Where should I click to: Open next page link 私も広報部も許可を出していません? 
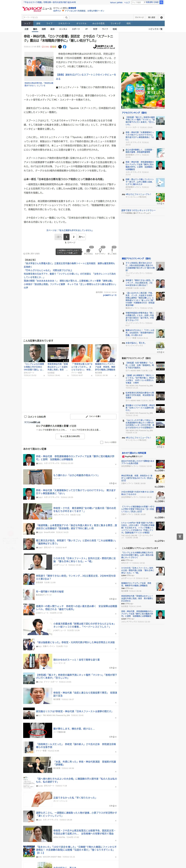[x=70, y=230]
